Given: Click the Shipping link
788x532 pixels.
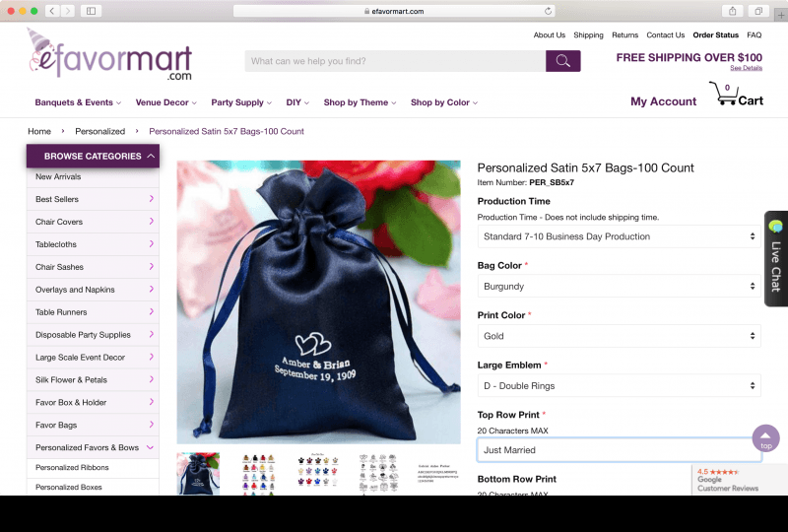Looking at the screenshot, I should pyautogui.click(x=588, y=35).
